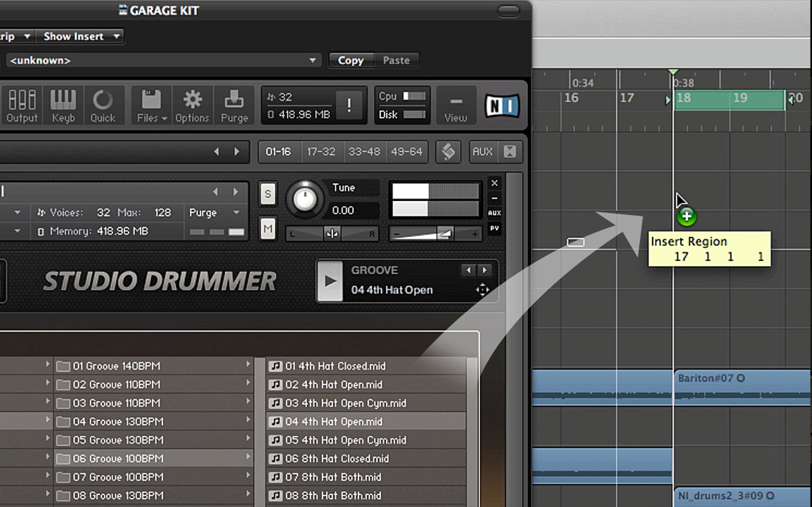Close the rack with the X button
Viewport: 812px width, 507px height.
[x=510, y=152]
